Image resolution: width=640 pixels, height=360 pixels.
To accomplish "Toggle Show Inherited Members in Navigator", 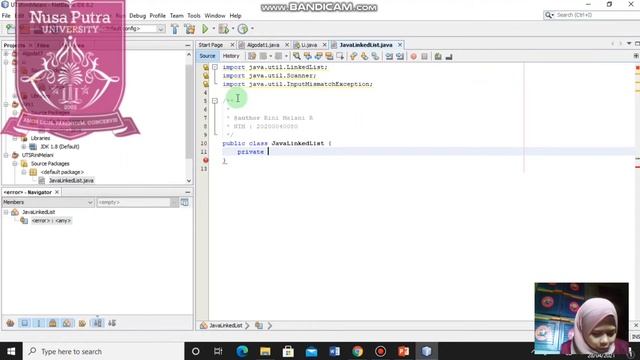I will point(10,323).
